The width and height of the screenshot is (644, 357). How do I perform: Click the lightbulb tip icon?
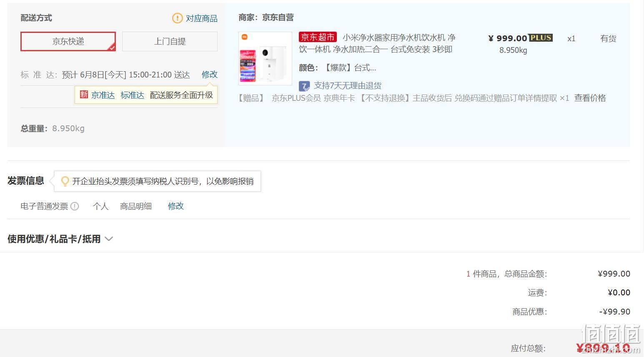pyautogui.click(x=65, y=181)
